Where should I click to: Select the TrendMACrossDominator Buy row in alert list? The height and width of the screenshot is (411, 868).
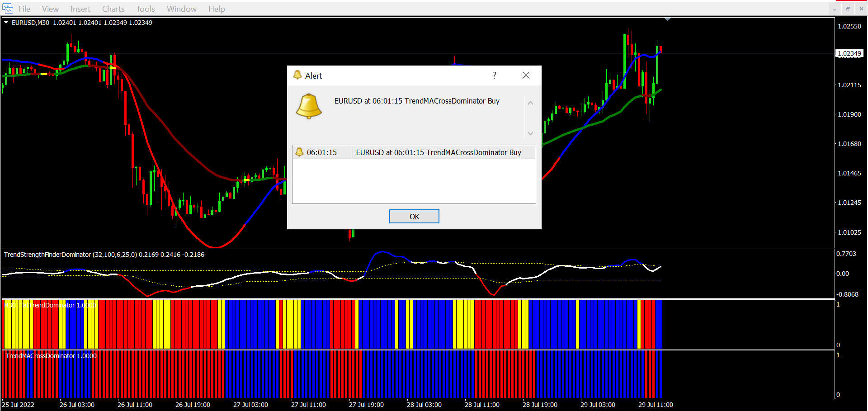(438, 152)
